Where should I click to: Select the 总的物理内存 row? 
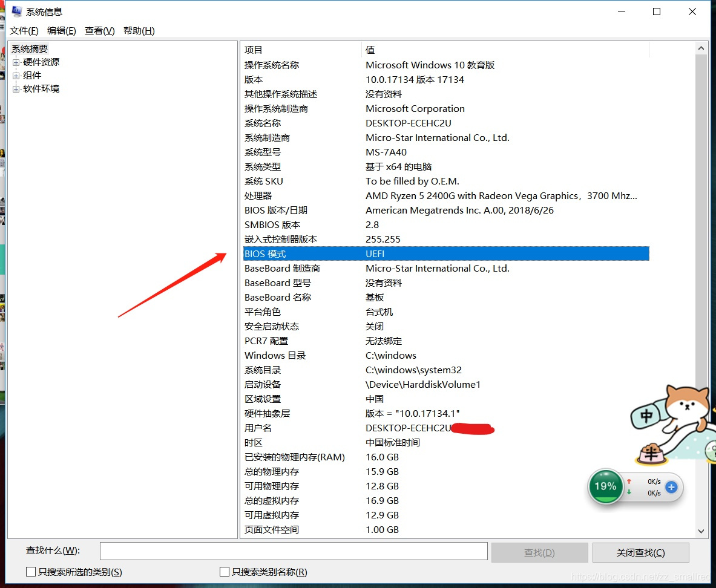pyautogui.click(x=446, y=472)
